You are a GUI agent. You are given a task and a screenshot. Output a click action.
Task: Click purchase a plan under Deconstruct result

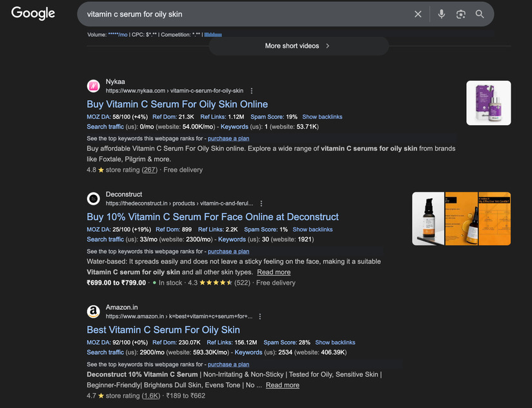click(x=229, y=251)
